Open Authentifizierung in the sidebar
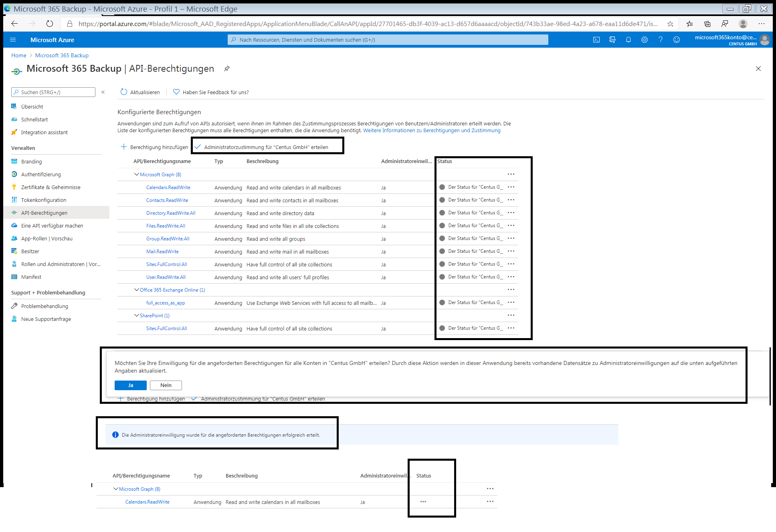The width and height of the screenshot is (776, 532). pos(41,174)
